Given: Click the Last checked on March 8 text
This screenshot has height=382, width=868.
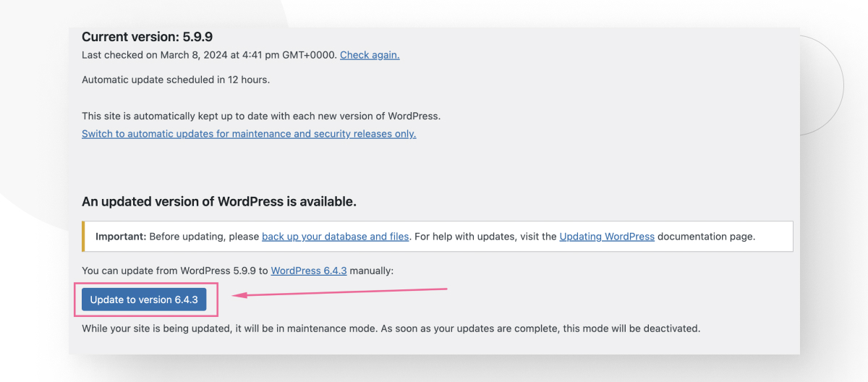Looking at the screenshot, I should [x=209, y=54].
